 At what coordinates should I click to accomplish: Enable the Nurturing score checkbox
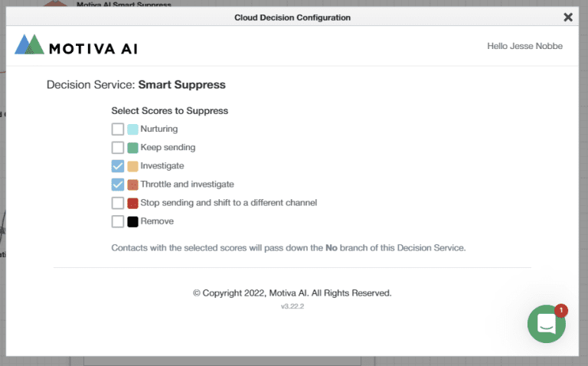118,129
